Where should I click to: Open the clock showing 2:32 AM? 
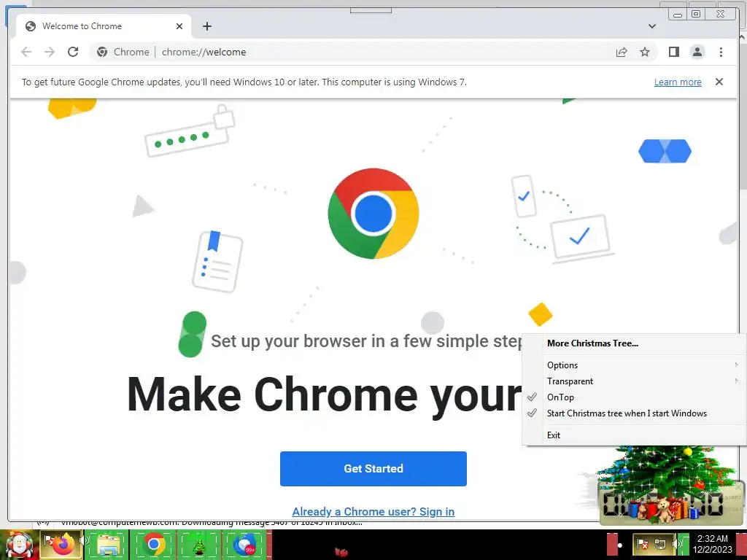713,544
